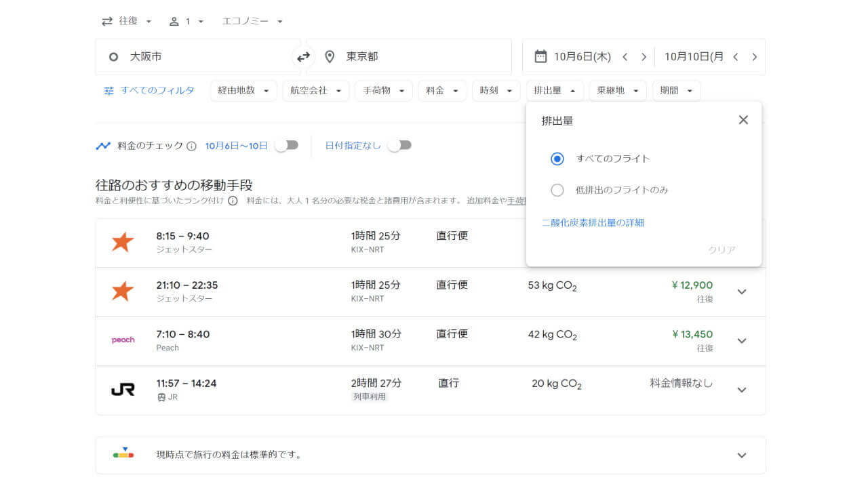Viewport: 868px width, 488px height.
Task: Expand details for the 7:10 Peach flight
Action: click(x=741, y=341)
